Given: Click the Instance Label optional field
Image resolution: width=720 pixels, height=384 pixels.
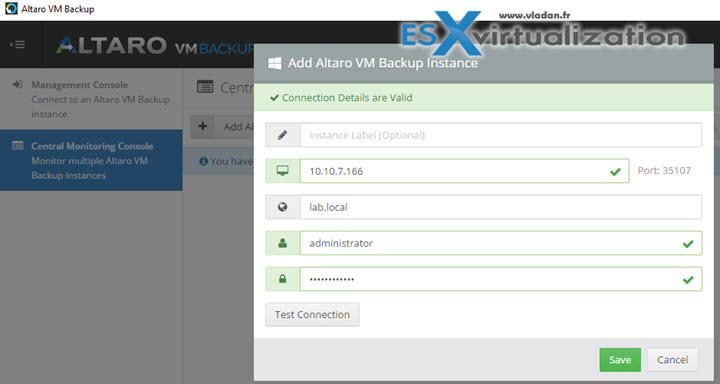Looking at the screenshot, I should pyautogui.click(x=501, y=135).
